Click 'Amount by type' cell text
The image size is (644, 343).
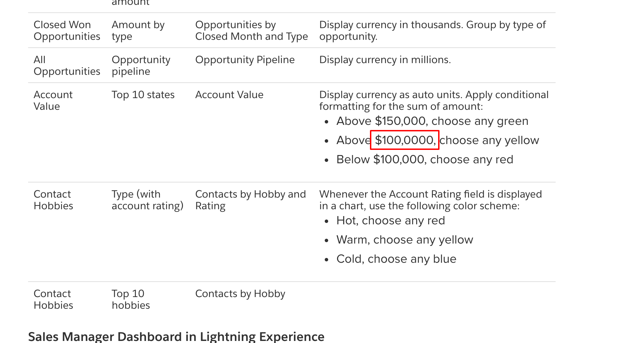[x=138, y=31]
